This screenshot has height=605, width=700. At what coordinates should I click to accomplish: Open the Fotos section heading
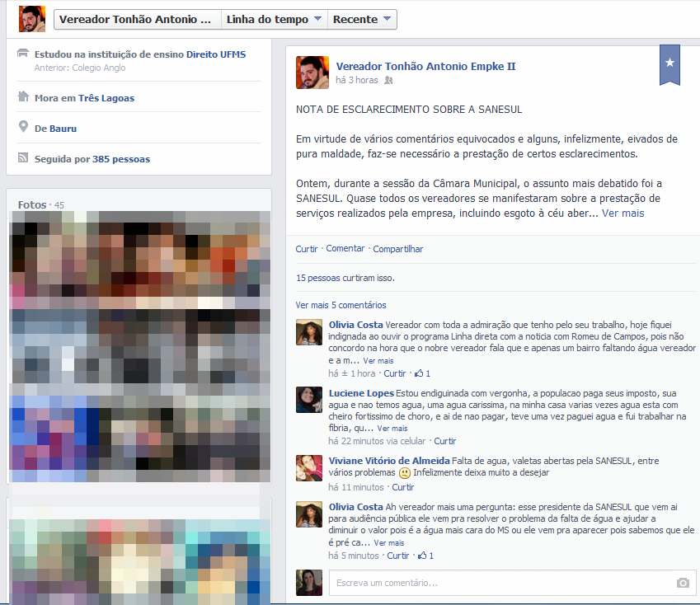[x=32, y=204]
